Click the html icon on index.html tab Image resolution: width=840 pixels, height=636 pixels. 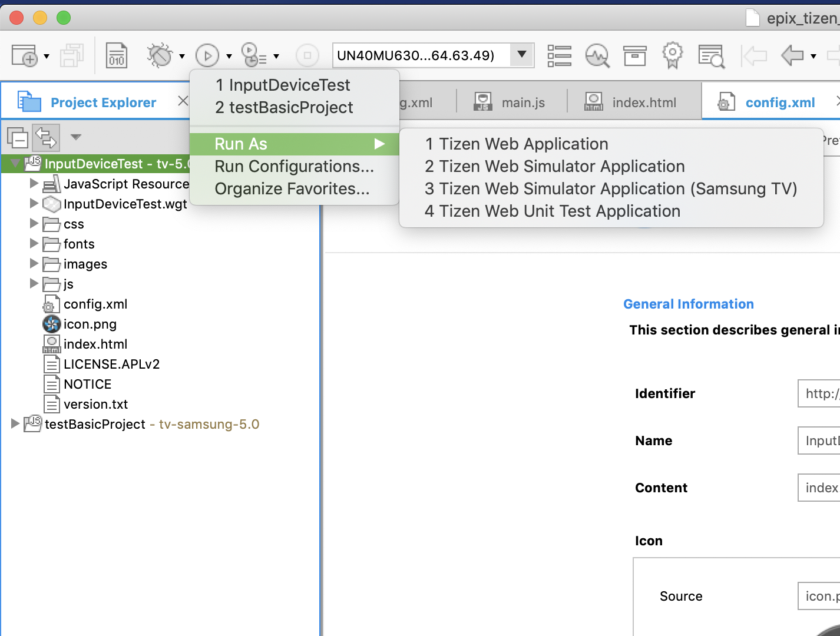[x=594, y=102]
